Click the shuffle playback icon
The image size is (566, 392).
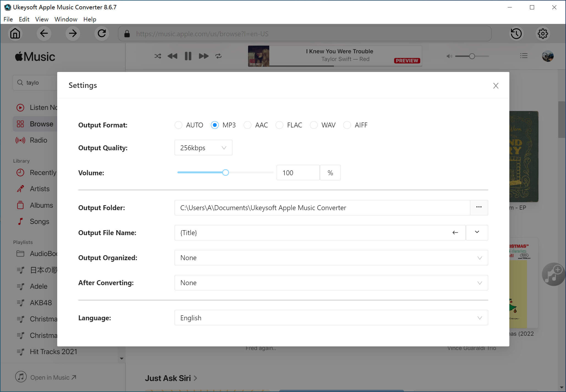coord(157,56)
